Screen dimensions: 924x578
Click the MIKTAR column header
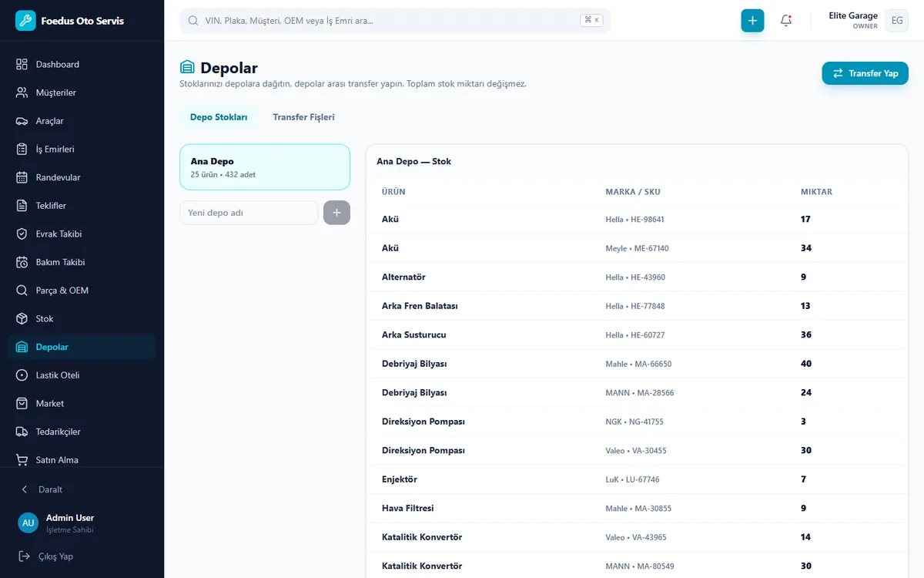click(816, 192)
